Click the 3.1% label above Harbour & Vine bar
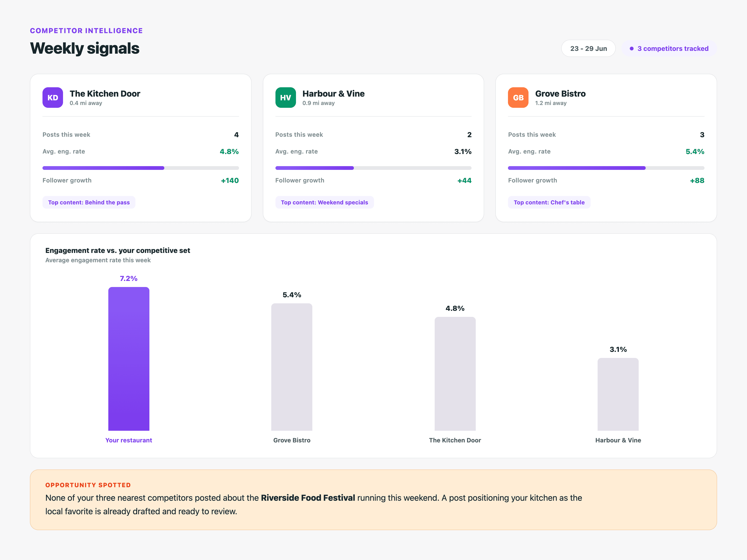The height and width of the screenshot is (560, 747). [x=618, y=349]
